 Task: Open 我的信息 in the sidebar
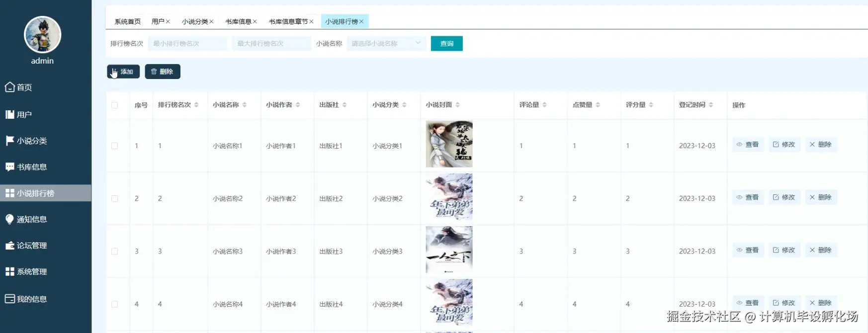(46, 299)
